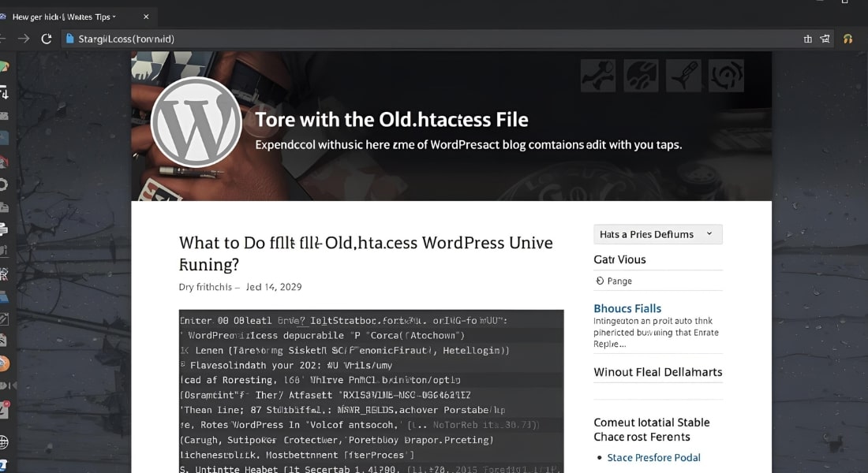Click the paint palette icon in header
The height and width of the screenshot is (473, 868).
click(x=641, y=75)
